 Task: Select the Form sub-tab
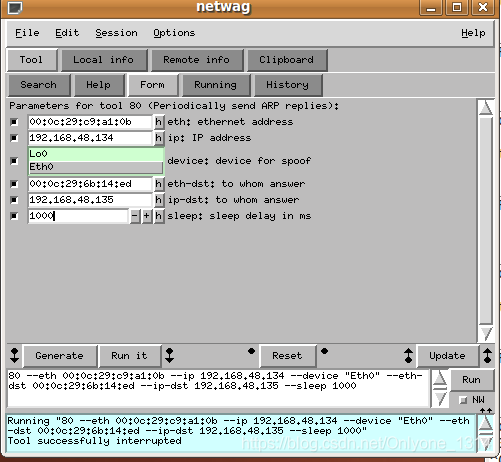(x=152, y=85)
